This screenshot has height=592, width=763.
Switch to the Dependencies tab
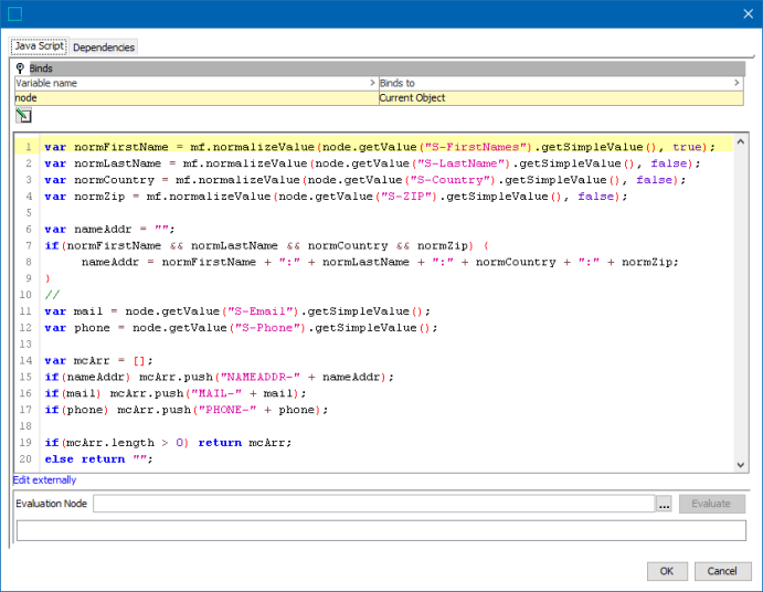pos(103,47)
